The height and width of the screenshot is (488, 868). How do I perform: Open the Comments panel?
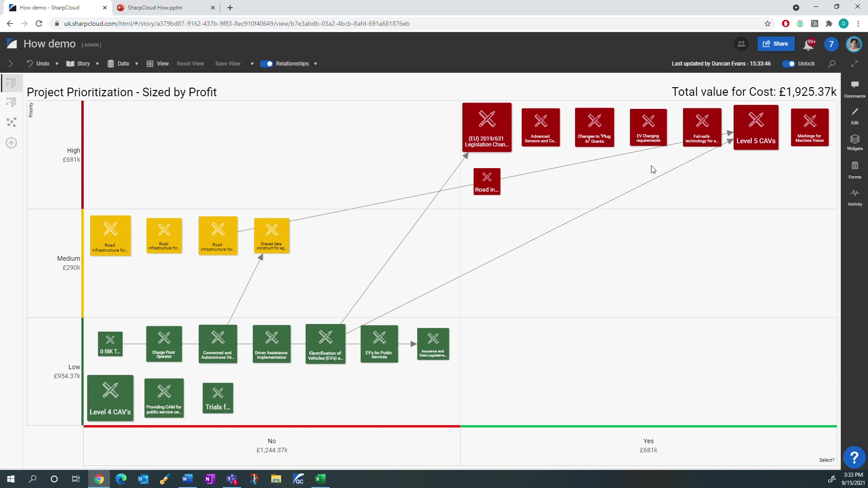pos(854,88)
